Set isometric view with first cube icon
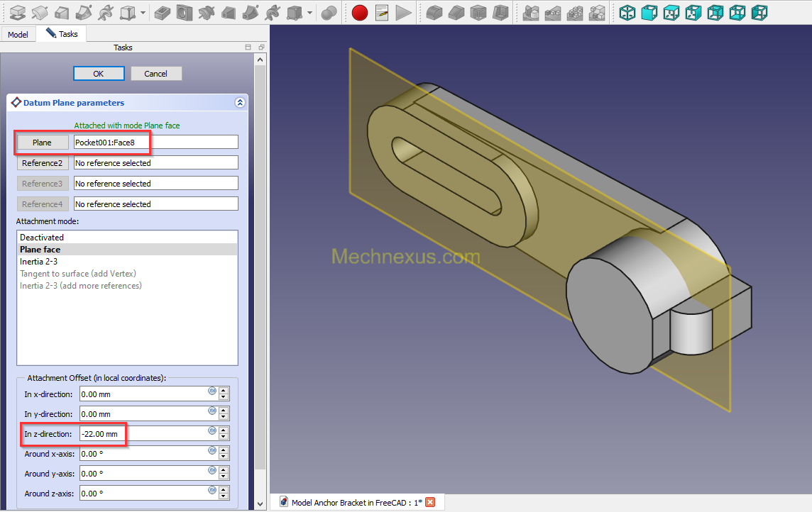 tap(627, 13)
